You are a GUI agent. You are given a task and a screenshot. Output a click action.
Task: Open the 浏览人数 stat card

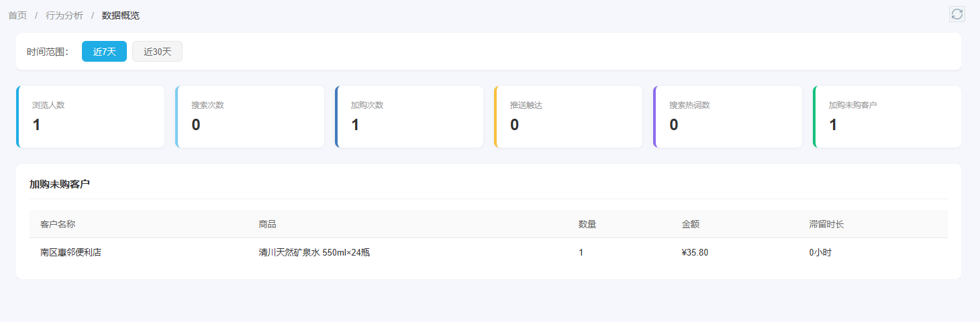90,117
